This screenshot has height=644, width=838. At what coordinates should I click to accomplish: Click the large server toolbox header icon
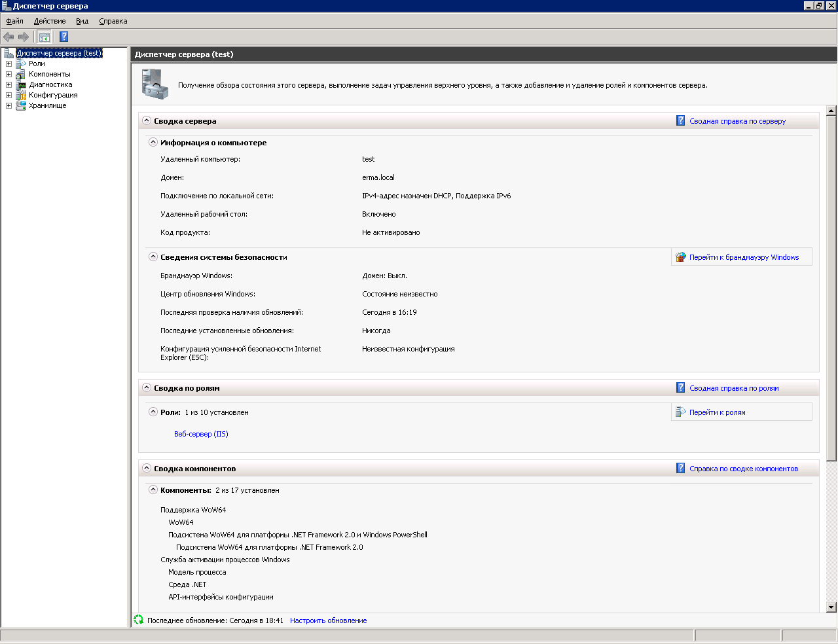point(155,84)
